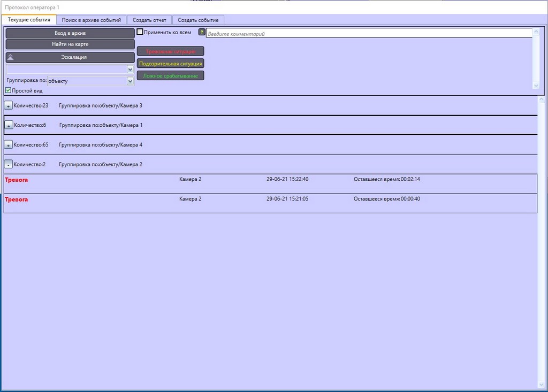Switch to Поиск в архиве событий tab
This screenshot has height=392, width=548.
(x=92, y=20)
